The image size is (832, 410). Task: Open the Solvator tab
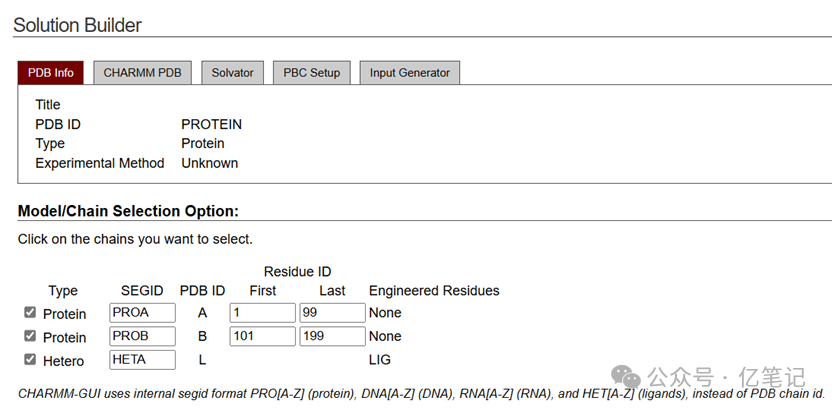point(232,73)
